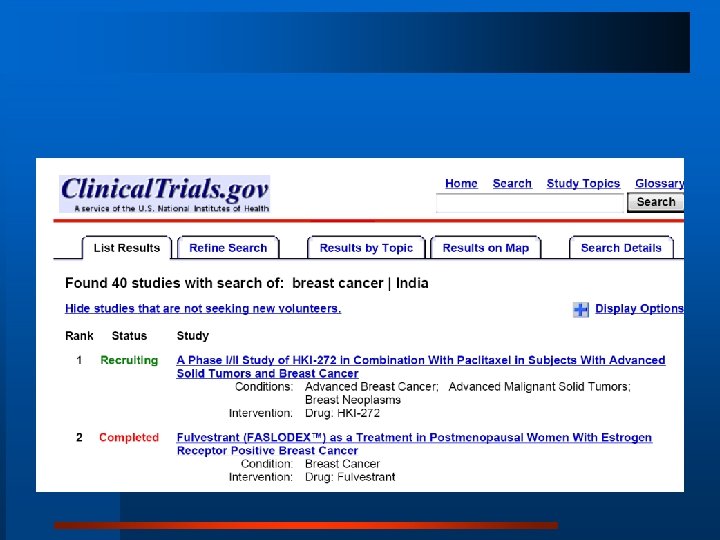Viewport: 720px width, 540px height.
Task: Go to Study Topics link
Action: click(x=583, y=184)
